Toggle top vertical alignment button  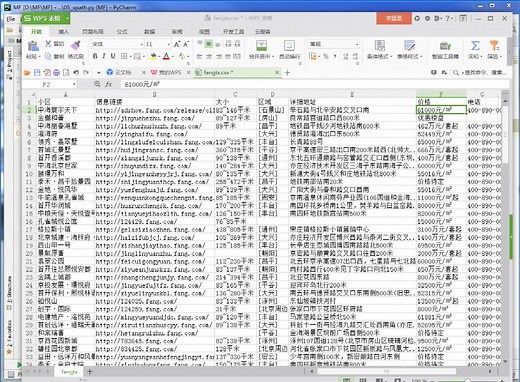[x=200, y=44]
